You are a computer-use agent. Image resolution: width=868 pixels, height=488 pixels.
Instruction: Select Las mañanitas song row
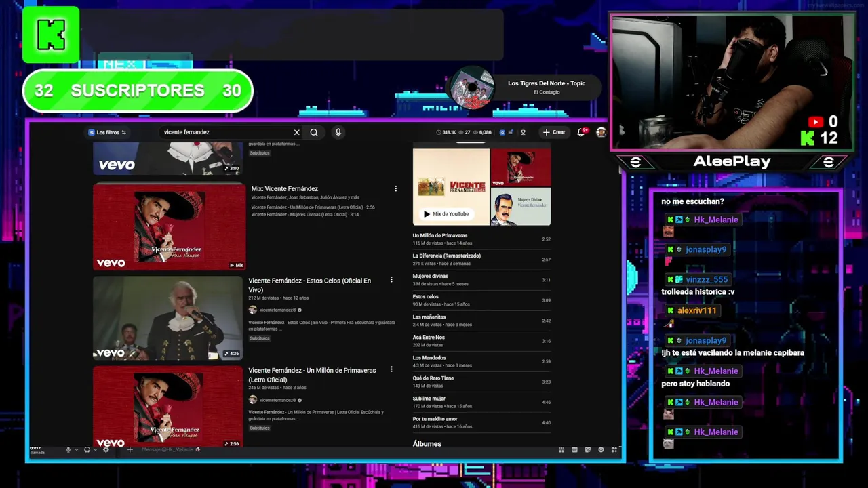click(x=481, y=321)
